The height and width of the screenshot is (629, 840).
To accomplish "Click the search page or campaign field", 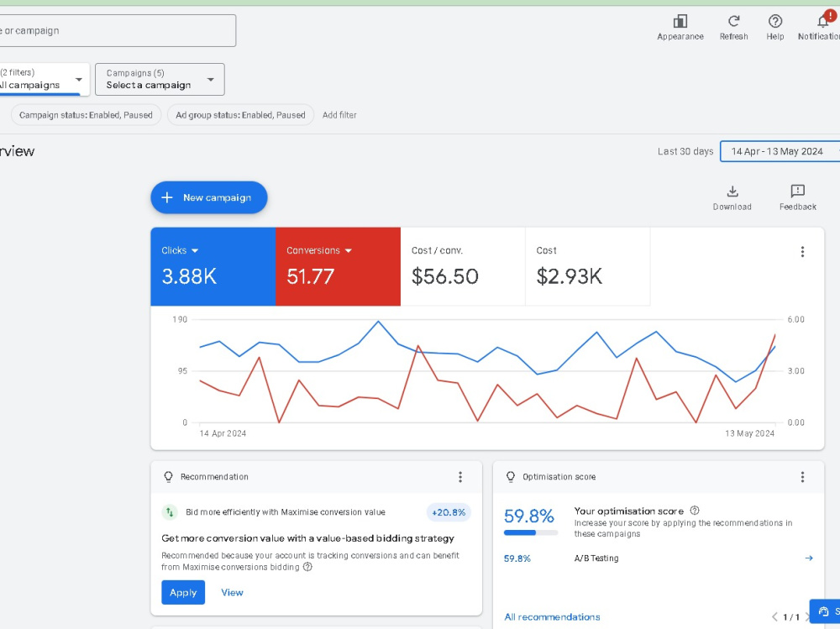I will [118, 30].
